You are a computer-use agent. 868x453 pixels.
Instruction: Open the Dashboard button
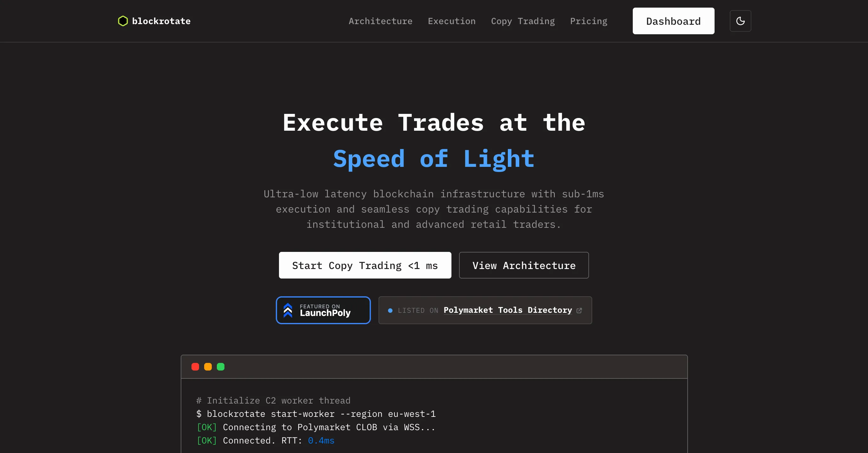pyautogui.click(x=673, y=21)
